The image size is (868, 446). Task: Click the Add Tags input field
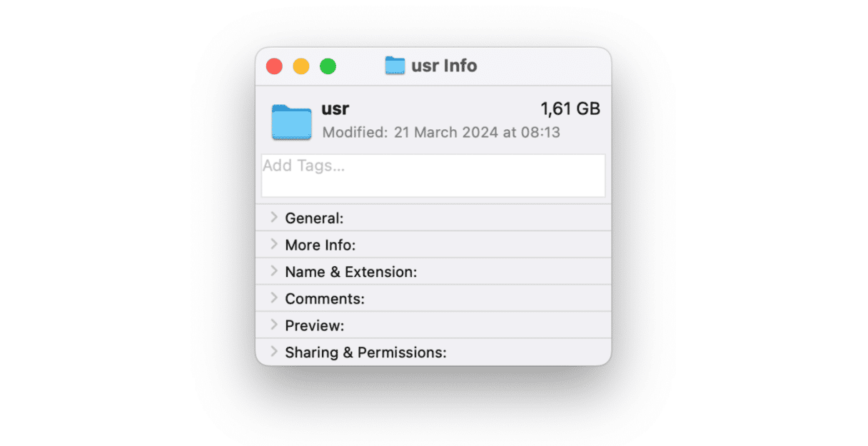[433, 176]
